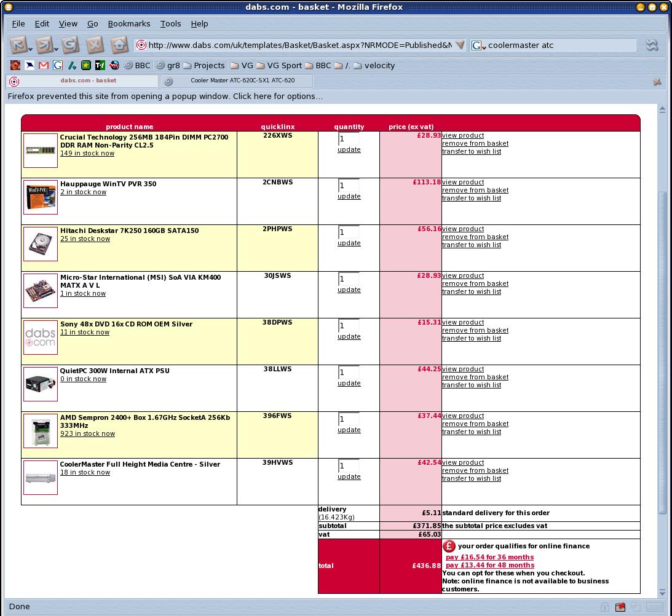Click update under Sony DVD quantity
Screen dimensions: 672x616
coord(349,336)
